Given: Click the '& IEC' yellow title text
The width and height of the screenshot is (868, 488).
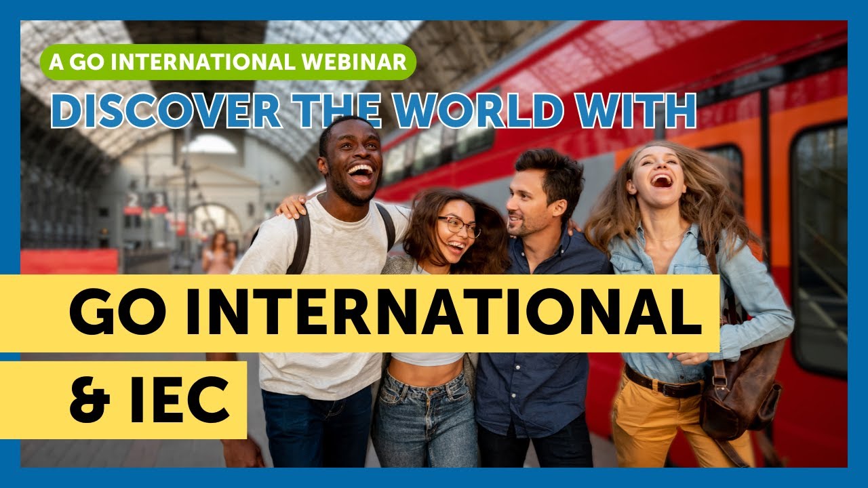Looking at the screenshot, I should 149,400.
